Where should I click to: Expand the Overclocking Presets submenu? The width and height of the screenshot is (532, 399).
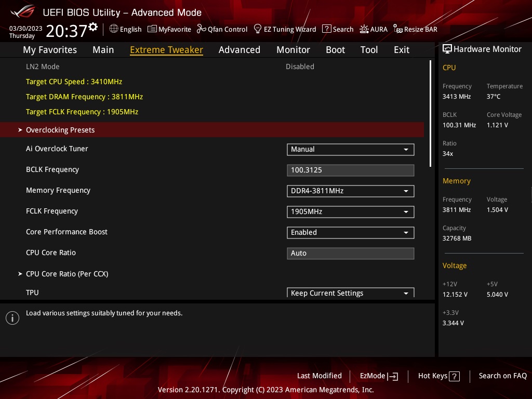[212, 130]
